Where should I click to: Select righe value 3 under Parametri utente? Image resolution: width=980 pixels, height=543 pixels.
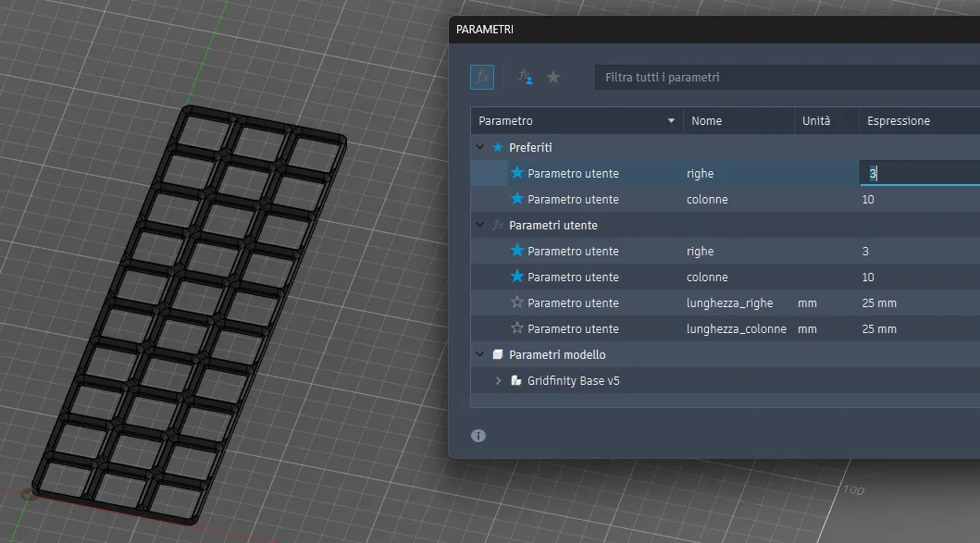click(x=865, y=252)
